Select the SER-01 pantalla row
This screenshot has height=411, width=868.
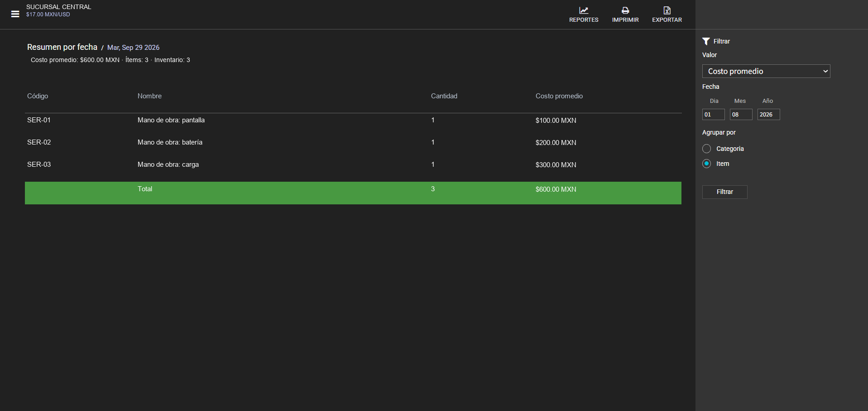pos(353,120)
